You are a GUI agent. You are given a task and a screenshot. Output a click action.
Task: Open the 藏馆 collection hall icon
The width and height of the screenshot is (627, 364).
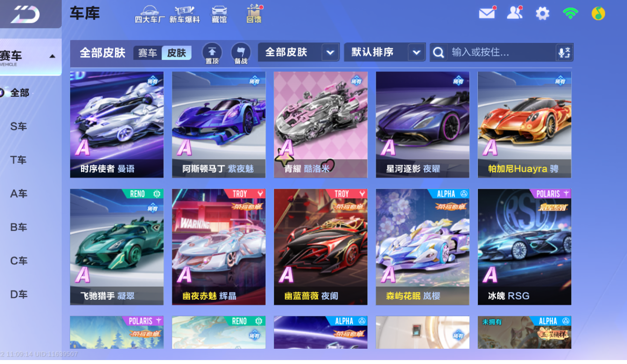[x=219, y=14]
